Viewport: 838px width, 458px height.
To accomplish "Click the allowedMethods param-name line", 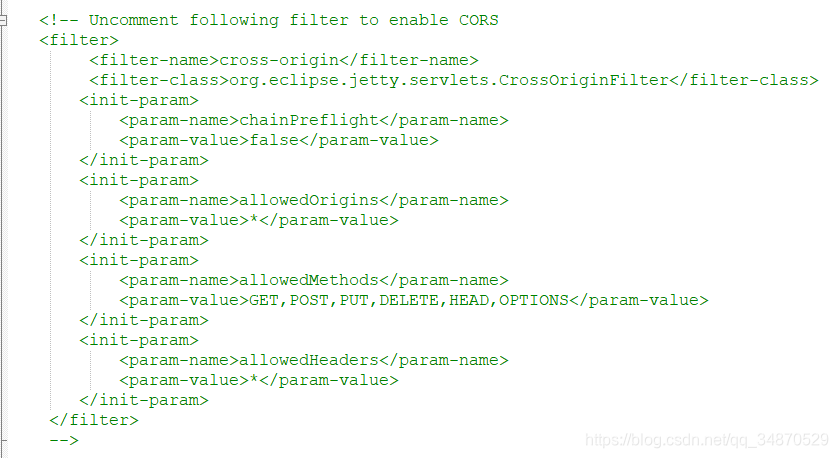I will [314, 280].
